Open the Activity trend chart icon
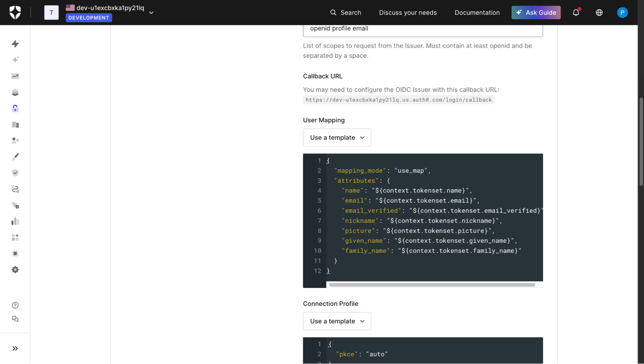The image size is (644, 364). (15, 76)
